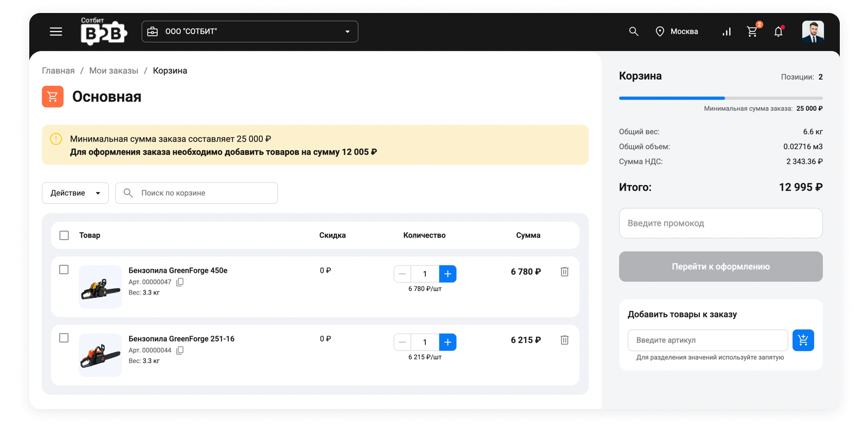Click quantity field of GreenForge 251-16

click(425, 342)
